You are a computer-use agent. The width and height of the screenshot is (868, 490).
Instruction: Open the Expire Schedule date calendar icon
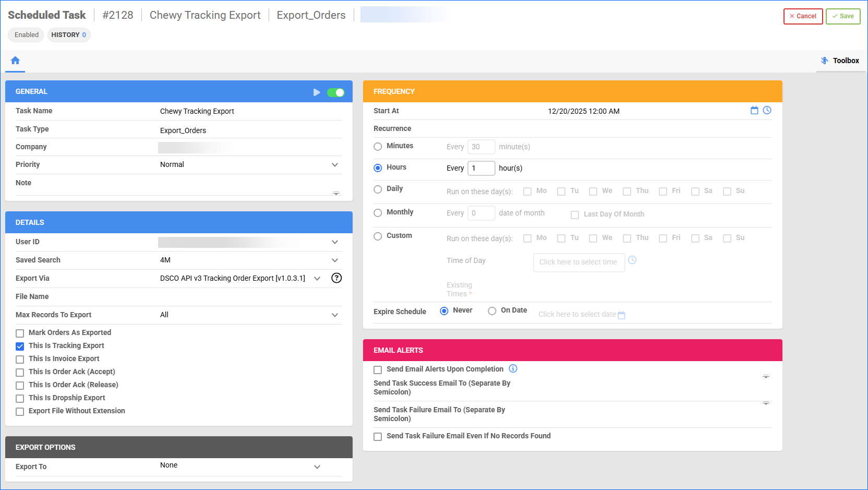click(x=621, y=315)
